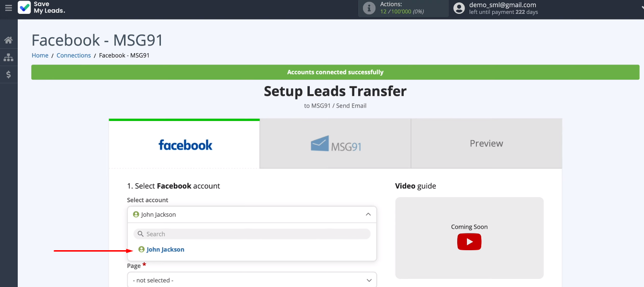Image resolution: width=644 pixels, height=287 pixels.
Task: Click the Save My Leads logo
Action: point(42,8)
